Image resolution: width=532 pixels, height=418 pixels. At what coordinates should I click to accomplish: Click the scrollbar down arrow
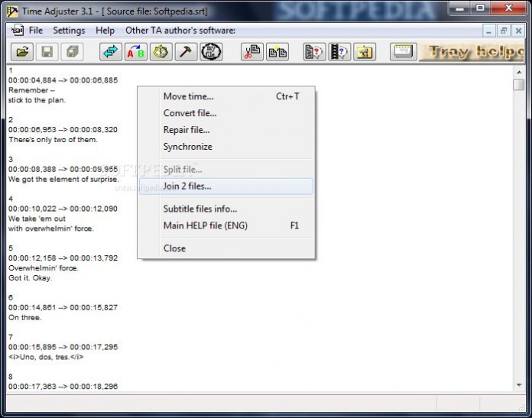click(519, 385)
